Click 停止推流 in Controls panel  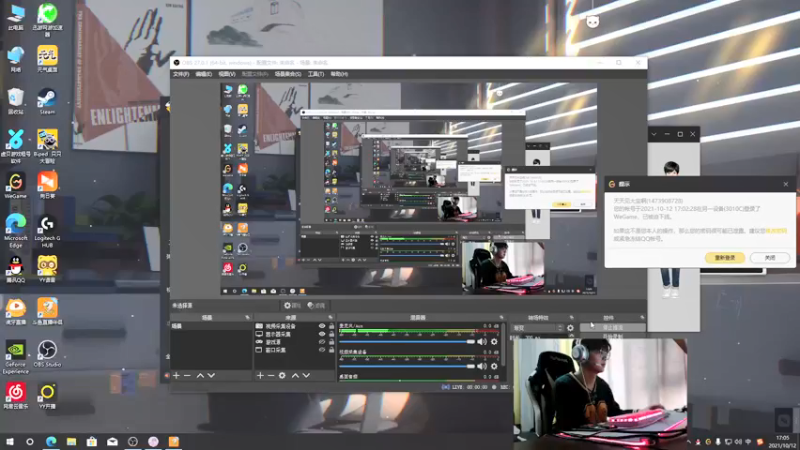613,328
